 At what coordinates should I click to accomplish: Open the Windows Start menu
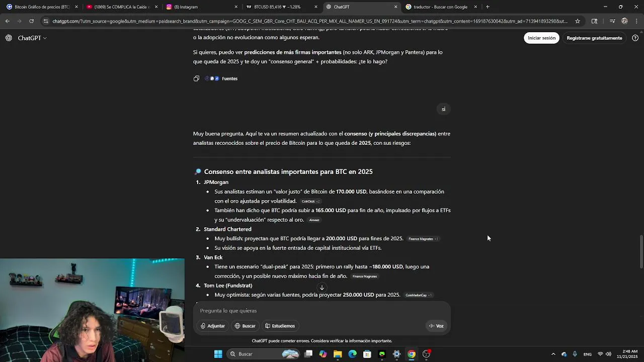(218, 354)
